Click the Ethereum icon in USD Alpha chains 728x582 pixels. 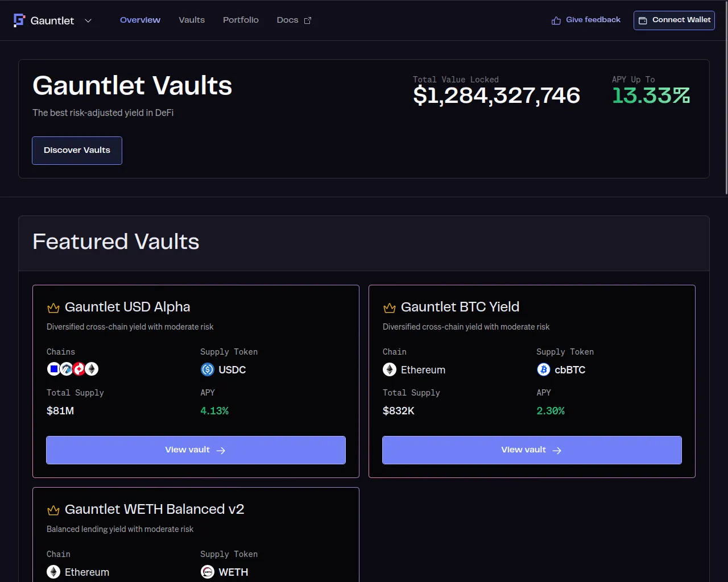92,369
